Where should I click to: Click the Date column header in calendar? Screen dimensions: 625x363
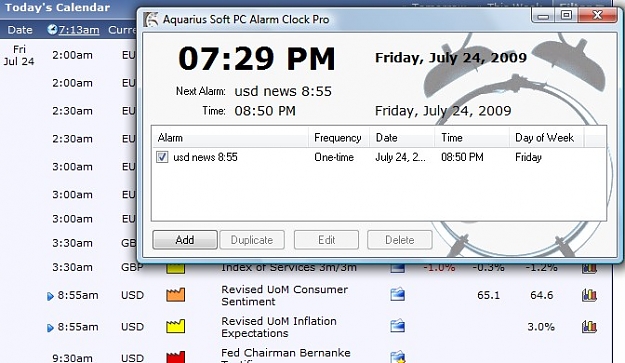(20, 30)
